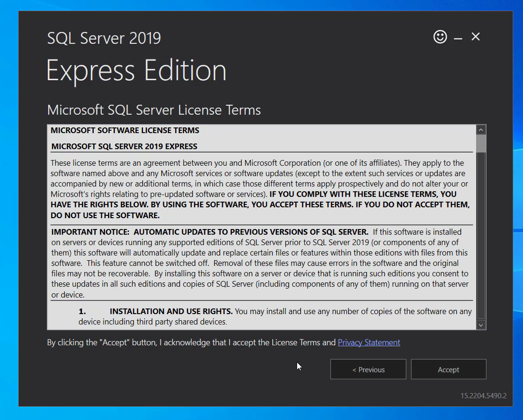523x420 pixels.
Task: Click the empty scrollbar track below thumb
Action: coord(481,234)
